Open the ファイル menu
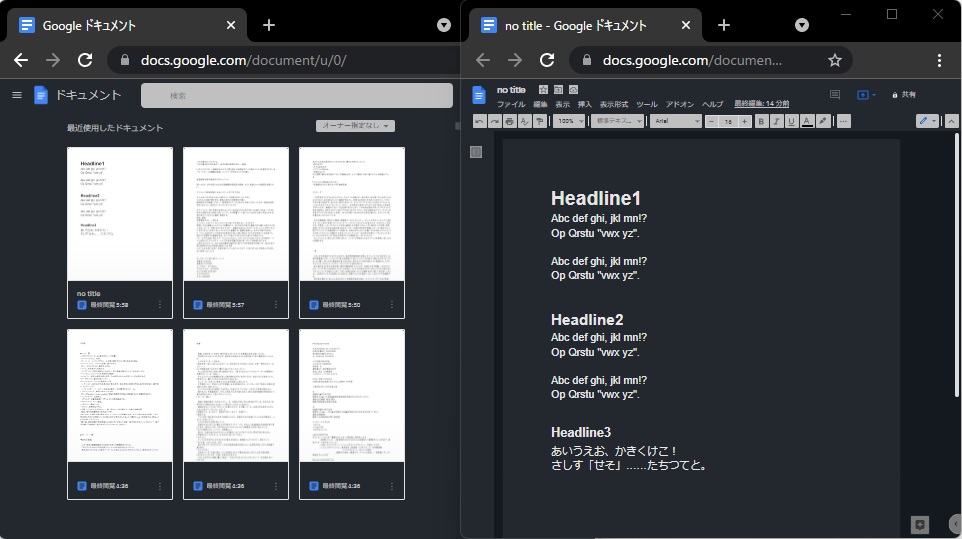This screenshot has height=539, width=962. coord(511,104)
